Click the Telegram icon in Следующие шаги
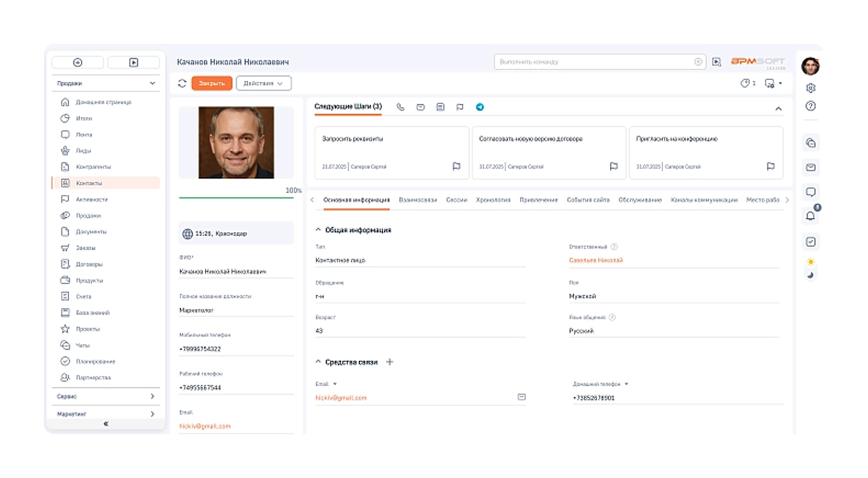The image size is (868, 478). click(x=480, y=107)
